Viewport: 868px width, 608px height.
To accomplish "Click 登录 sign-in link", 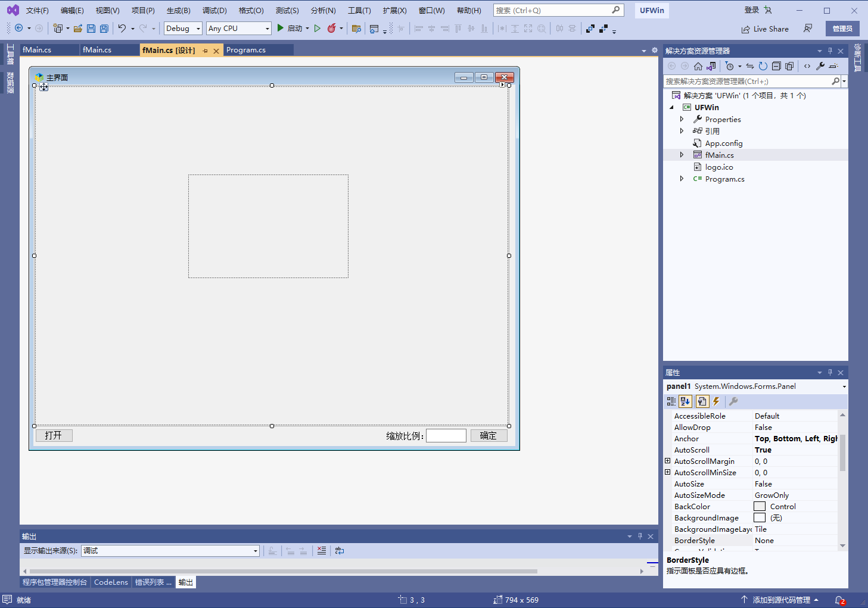I will click(x=752, y=10).
